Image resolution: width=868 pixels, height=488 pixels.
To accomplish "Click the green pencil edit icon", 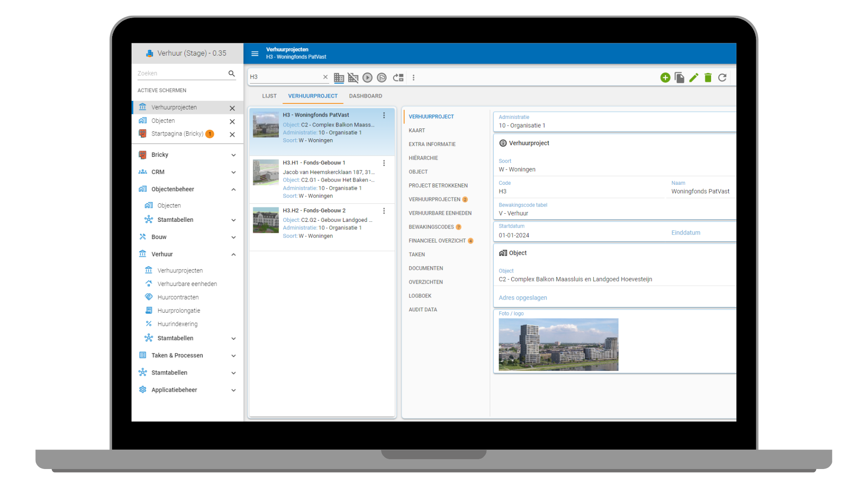I will pos(693,78).
